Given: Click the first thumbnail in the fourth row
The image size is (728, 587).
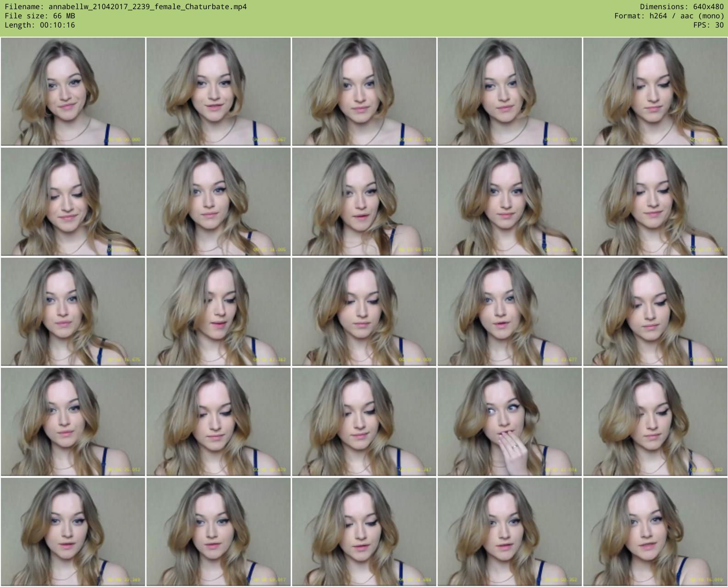Looking at the screenshot, I should [73, 421].
